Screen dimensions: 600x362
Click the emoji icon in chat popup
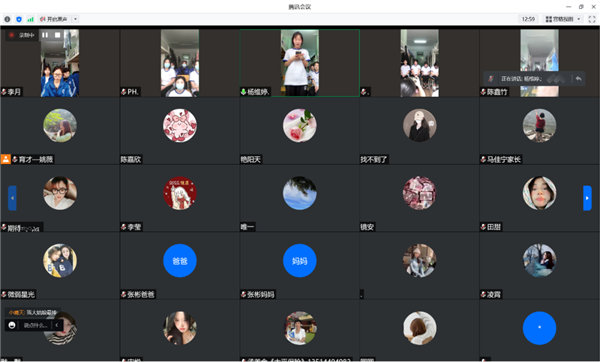pyautogui.click(x=12, y=325)
